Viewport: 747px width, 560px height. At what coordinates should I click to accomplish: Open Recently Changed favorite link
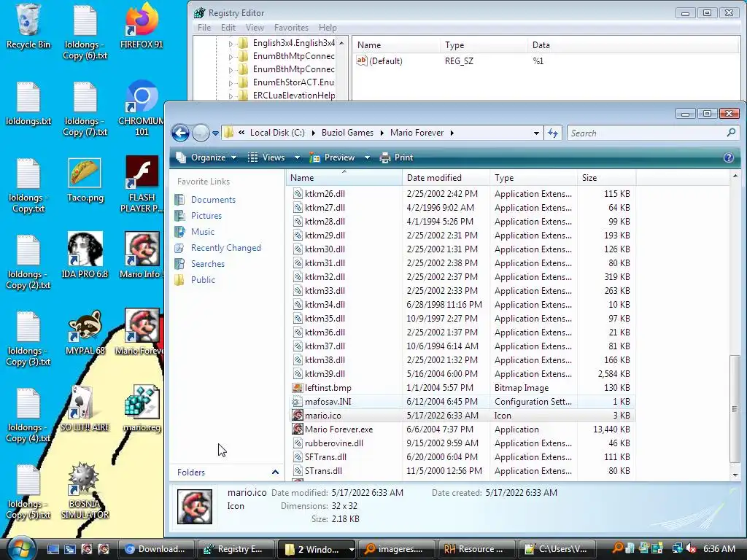[226, 248]
